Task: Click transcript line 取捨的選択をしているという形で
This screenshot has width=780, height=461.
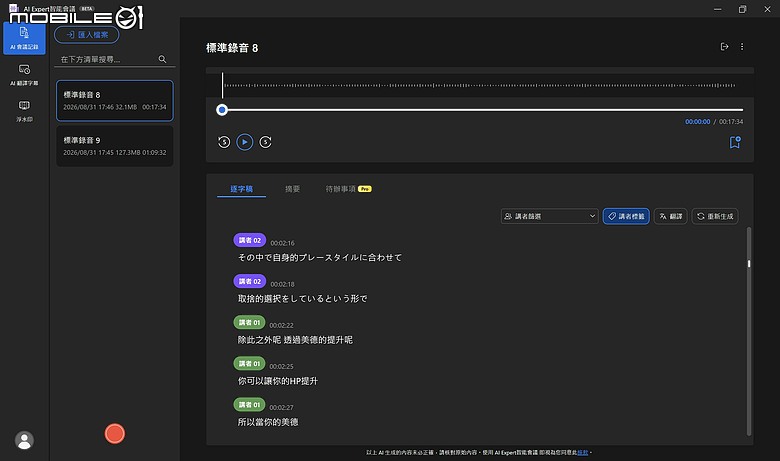Action: [302, 299]
